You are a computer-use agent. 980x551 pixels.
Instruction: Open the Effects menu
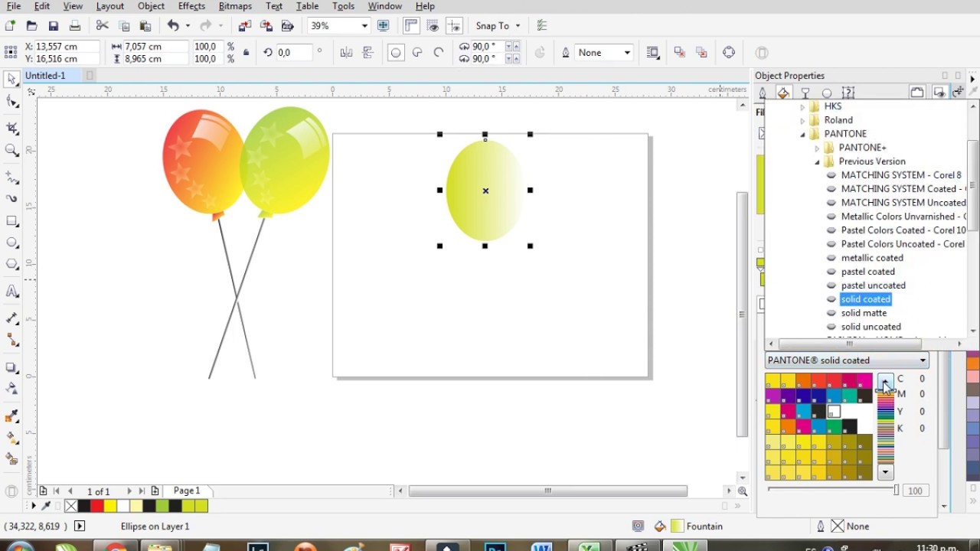click(191, 6)
